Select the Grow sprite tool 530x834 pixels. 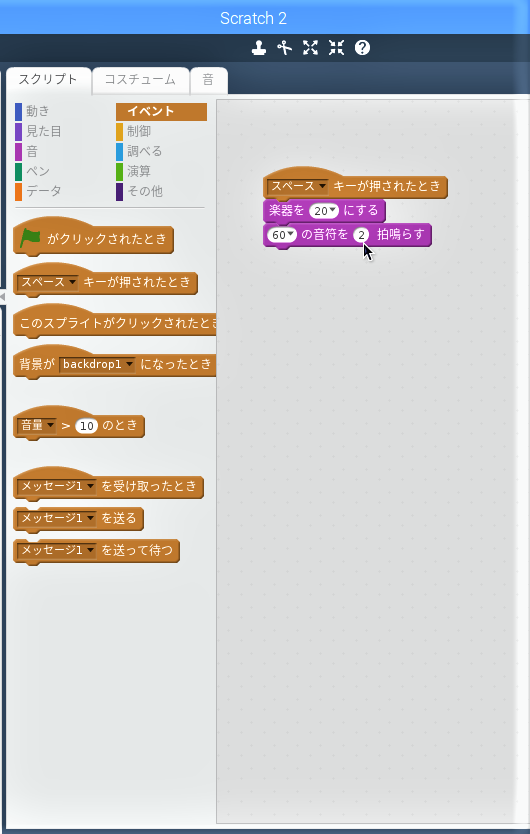310,48
